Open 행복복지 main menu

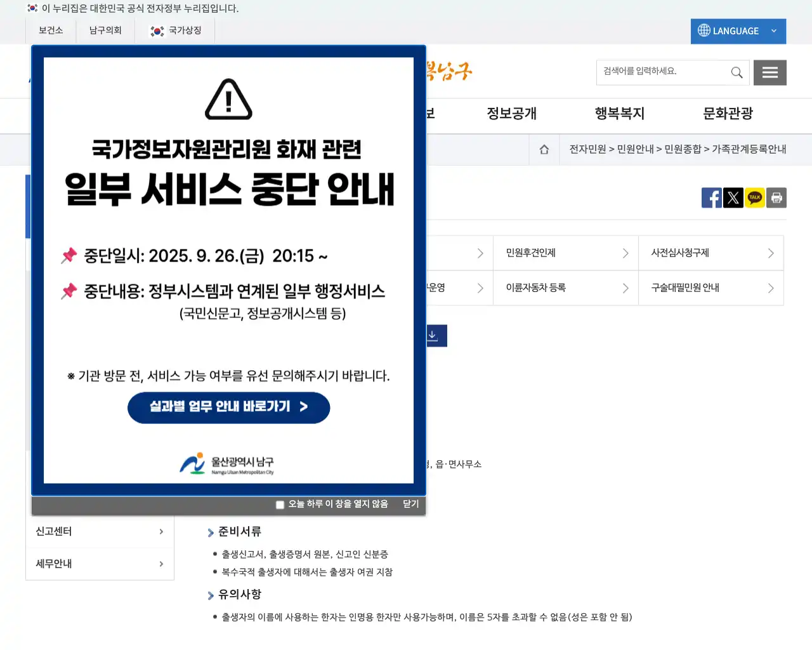620,114
